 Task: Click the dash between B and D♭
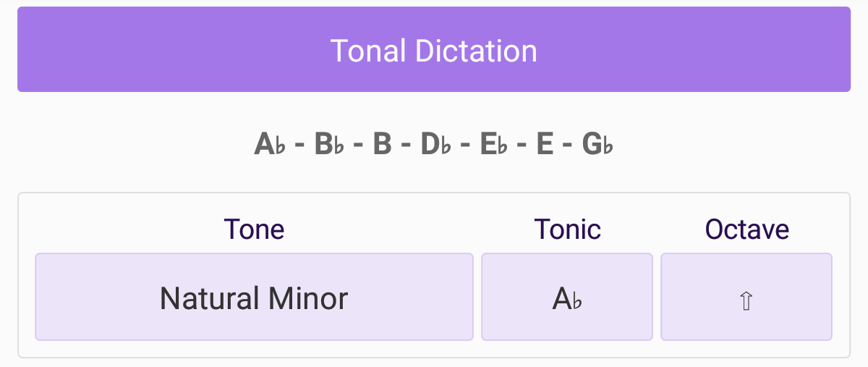click(x=406, y=145)
